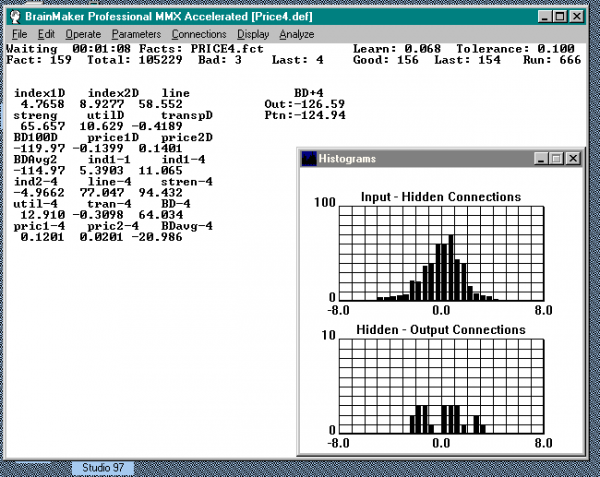The image size is (600, 477).
Task: Click the Good: 156 status text
Action: point(386,60)
